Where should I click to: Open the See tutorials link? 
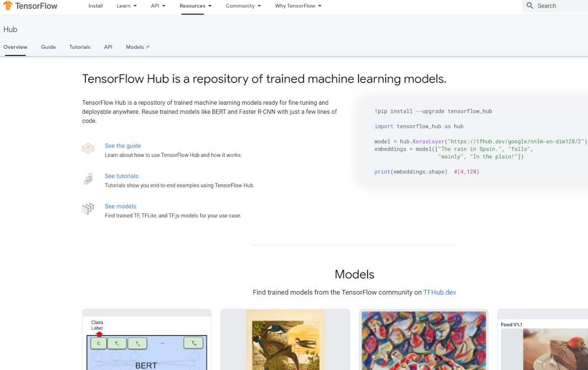pos(121,176)
